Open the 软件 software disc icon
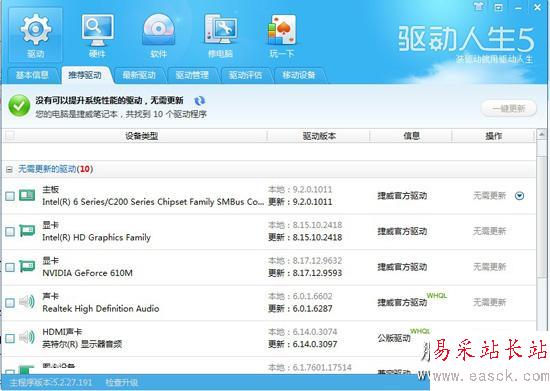 159,35
